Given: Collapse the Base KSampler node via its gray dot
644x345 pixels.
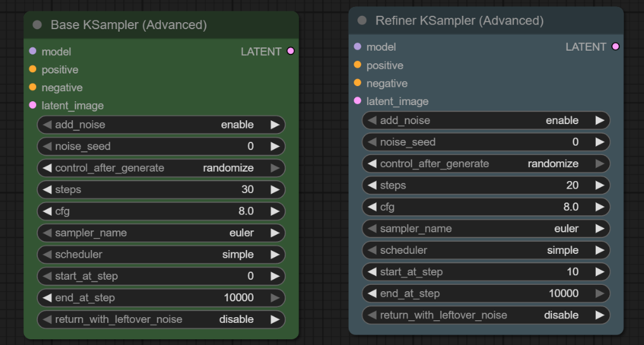Looking at the screenshot, I should 37,25.
